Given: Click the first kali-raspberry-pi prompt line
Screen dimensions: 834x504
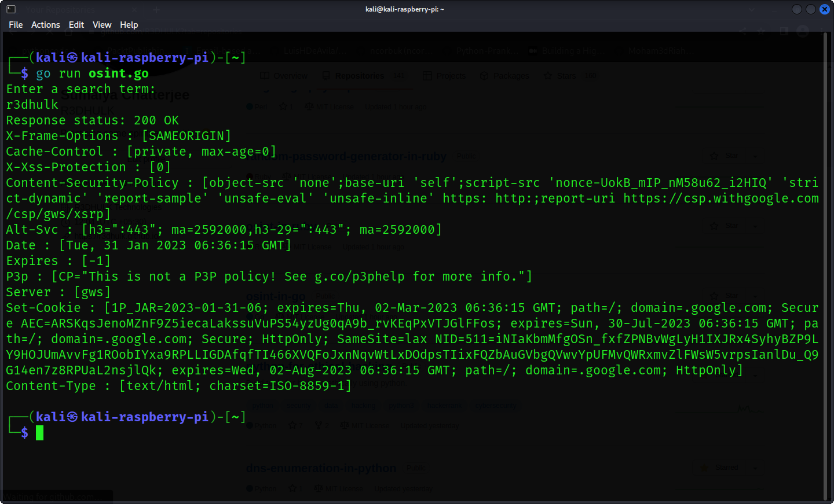Looking at the screenshot, I should pyautogui.click(x=126, y=58).
